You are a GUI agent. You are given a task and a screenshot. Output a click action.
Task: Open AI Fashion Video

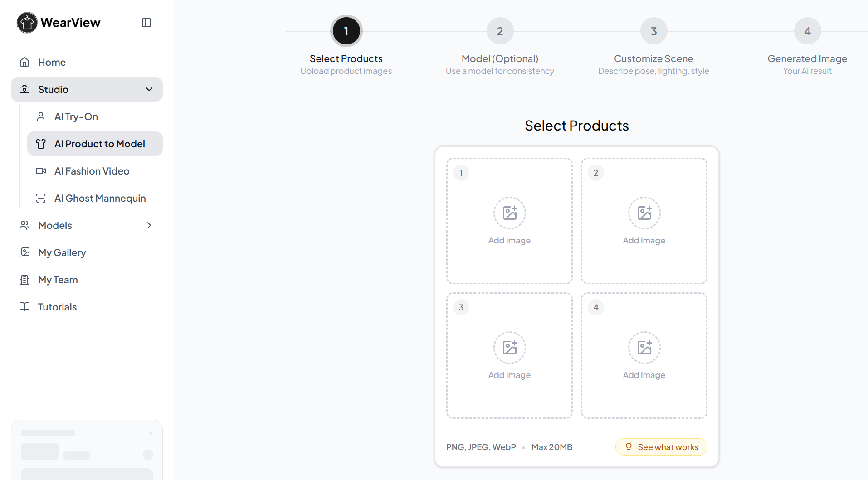click(95, 171)
